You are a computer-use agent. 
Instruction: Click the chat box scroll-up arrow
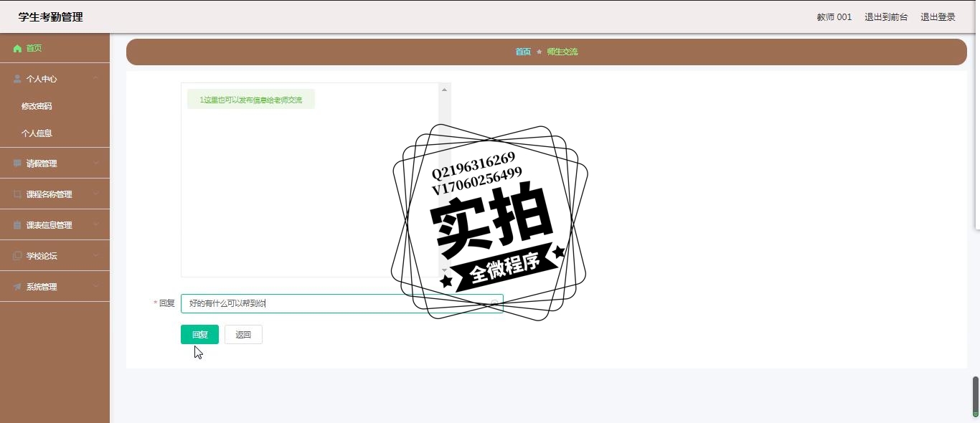click(444, 90)
